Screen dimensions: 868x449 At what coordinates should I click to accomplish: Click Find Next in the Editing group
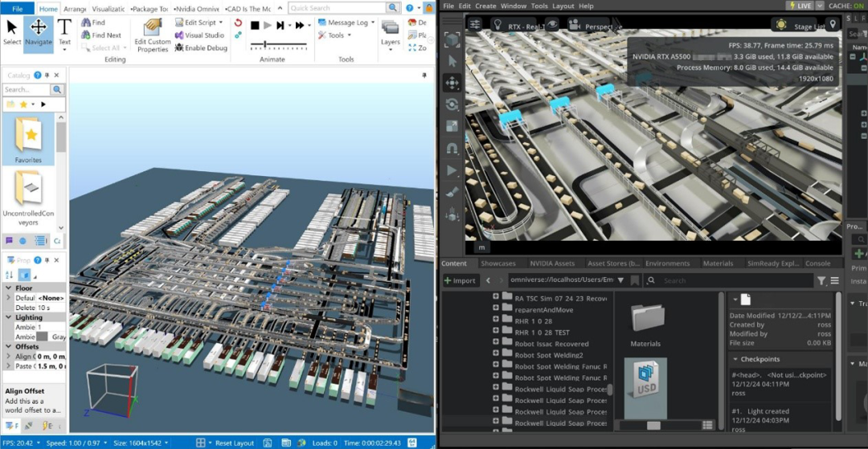coord(101,35)
